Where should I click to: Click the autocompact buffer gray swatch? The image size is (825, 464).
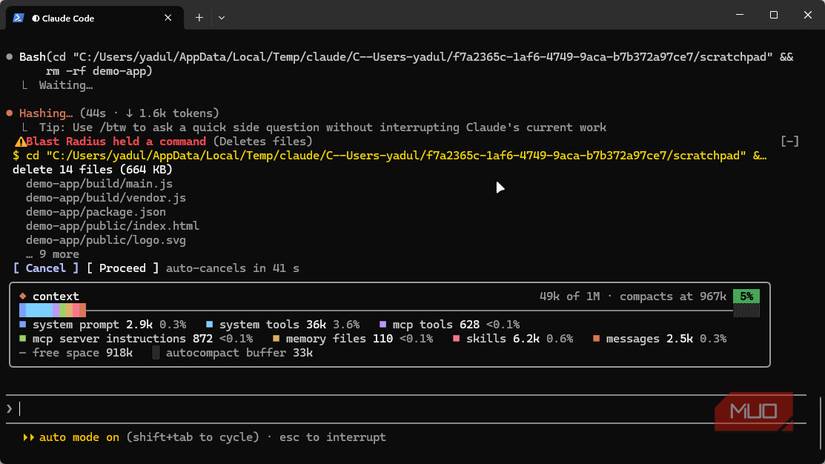(x=156, y=352)
